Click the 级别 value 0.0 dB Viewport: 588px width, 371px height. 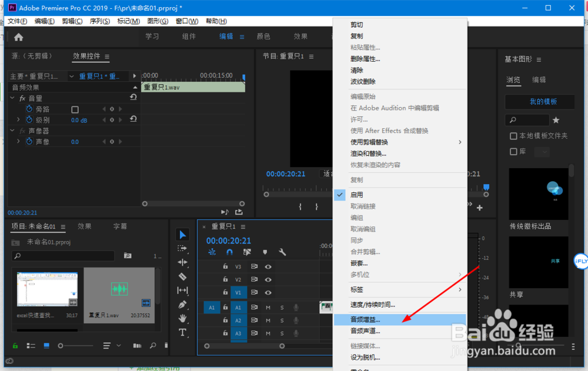[79, 120]
